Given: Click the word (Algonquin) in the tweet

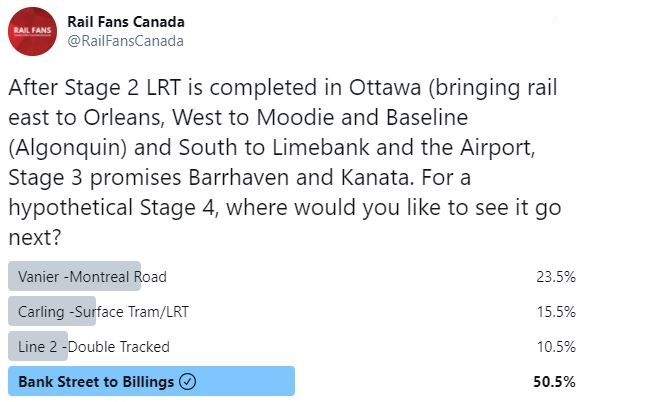Looking at the screenshot, I should [x=67, y=148].
